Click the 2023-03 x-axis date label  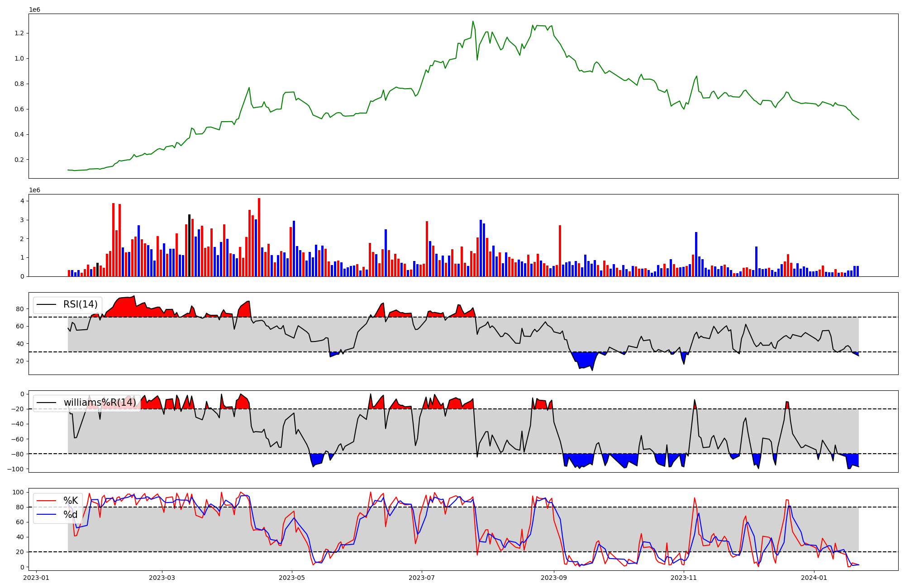tap(162, 578)
